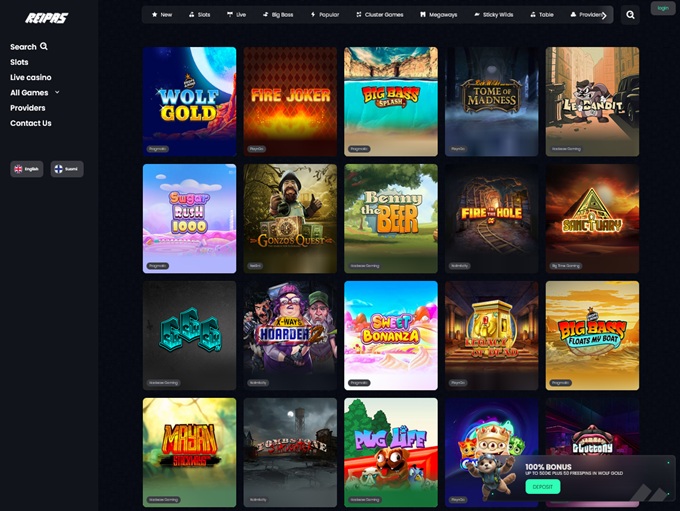Open the Big Boss category

(x=278, y=14)
